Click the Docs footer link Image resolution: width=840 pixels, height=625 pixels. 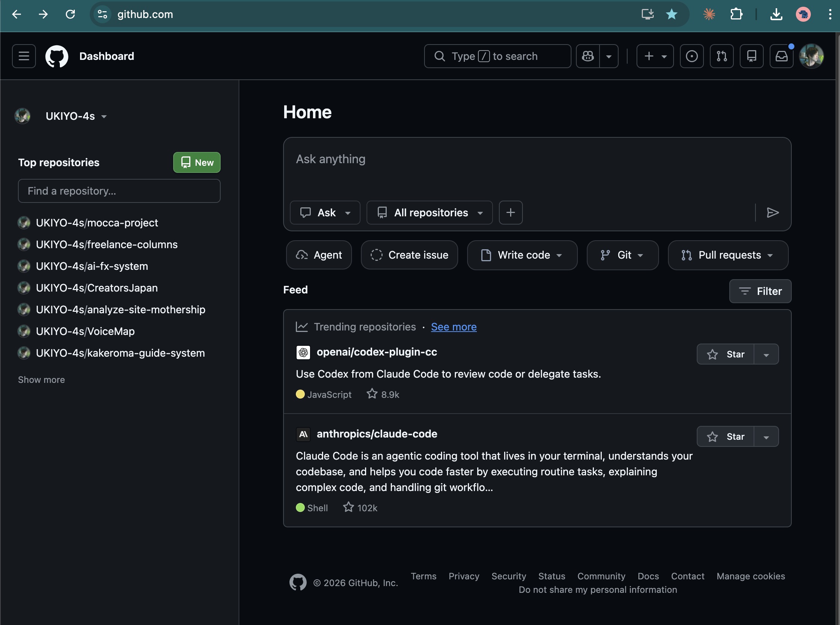tap(648, 576)
